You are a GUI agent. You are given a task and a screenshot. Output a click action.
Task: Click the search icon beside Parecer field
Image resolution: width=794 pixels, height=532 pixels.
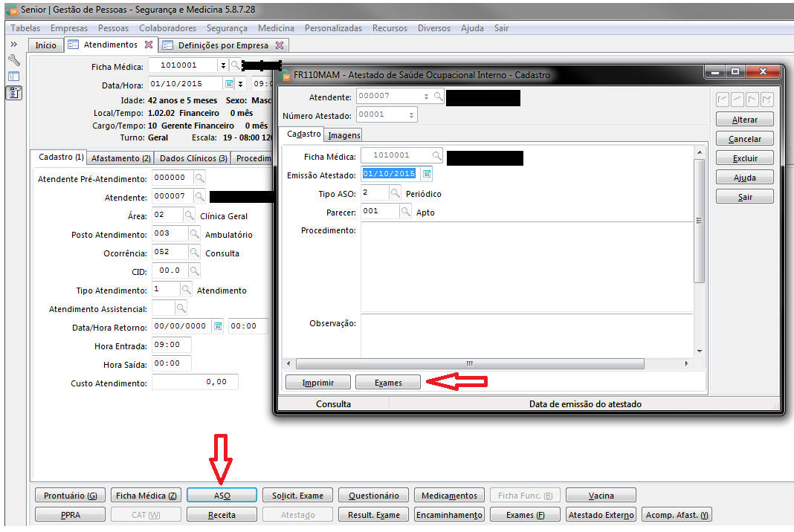(406, 212)
